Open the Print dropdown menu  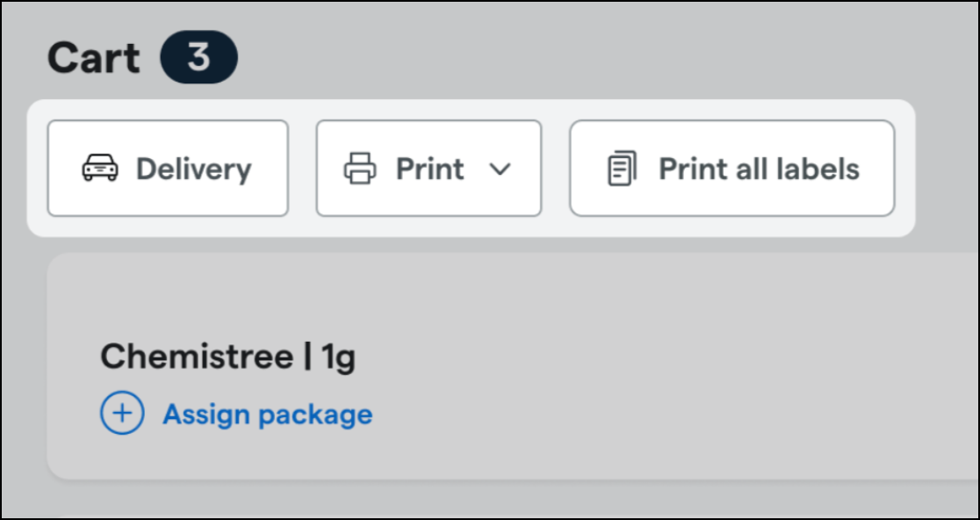429,169
